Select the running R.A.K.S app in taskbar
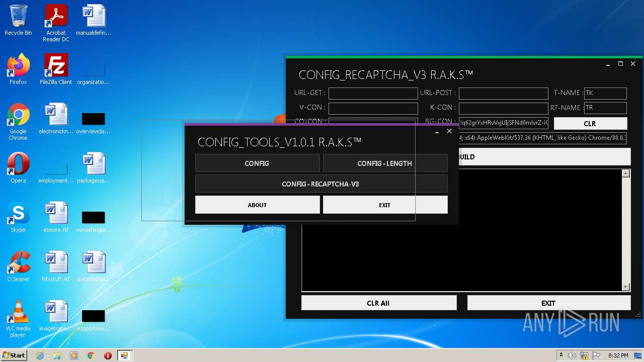Image resolution: width=644 pixels, height=362 pixels. pos(124,355)
